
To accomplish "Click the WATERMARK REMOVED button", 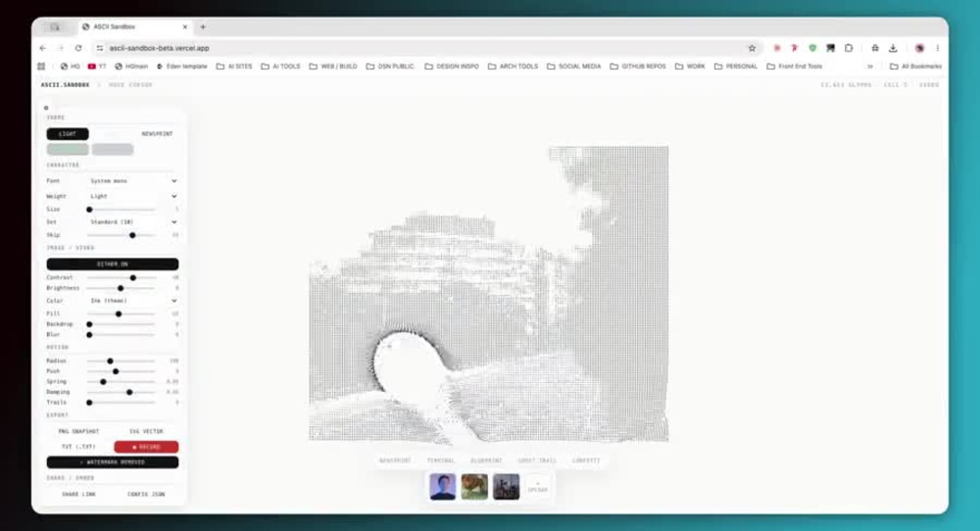I will (113, 462).
